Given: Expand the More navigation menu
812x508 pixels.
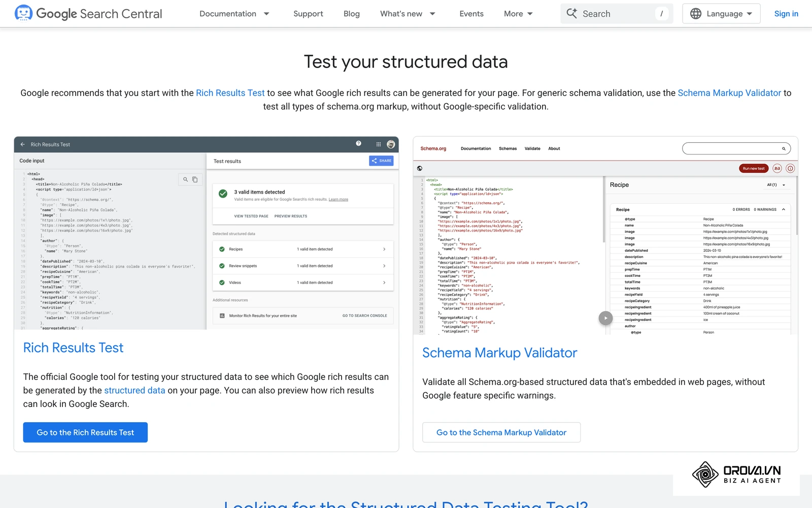Looking at the screenshot, I should [x=518, y=14].
